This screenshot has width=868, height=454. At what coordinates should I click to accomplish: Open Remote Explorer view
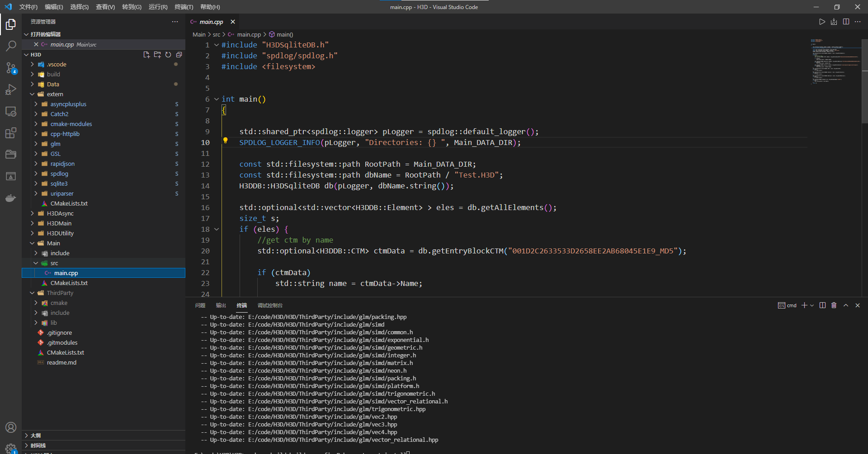point(11,111)
